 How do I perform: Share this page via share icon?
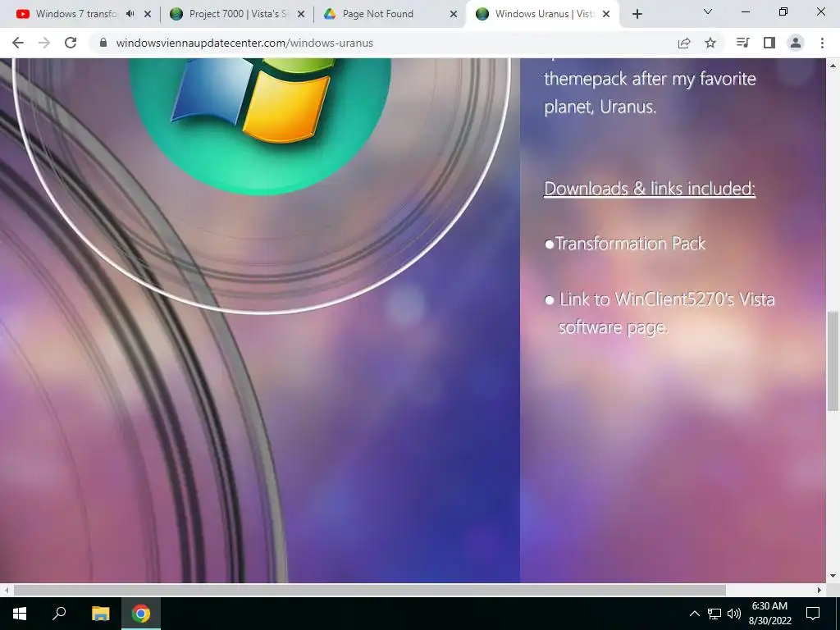(684, 43)
